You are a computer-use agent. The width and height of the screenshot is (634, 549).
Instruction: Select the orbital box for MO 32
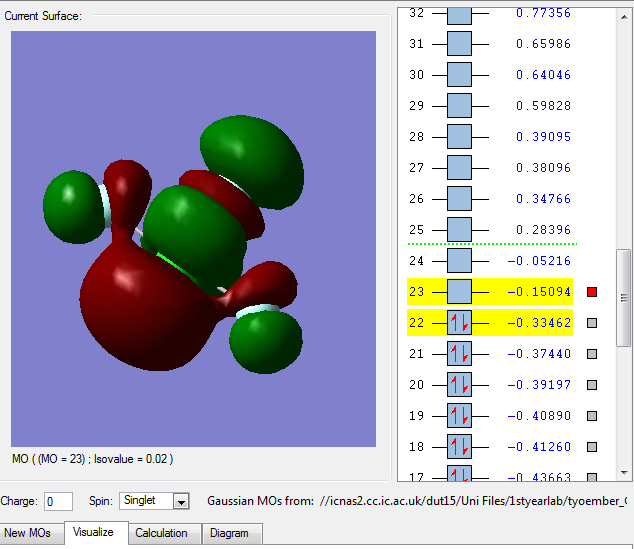[x=459, y=14]
